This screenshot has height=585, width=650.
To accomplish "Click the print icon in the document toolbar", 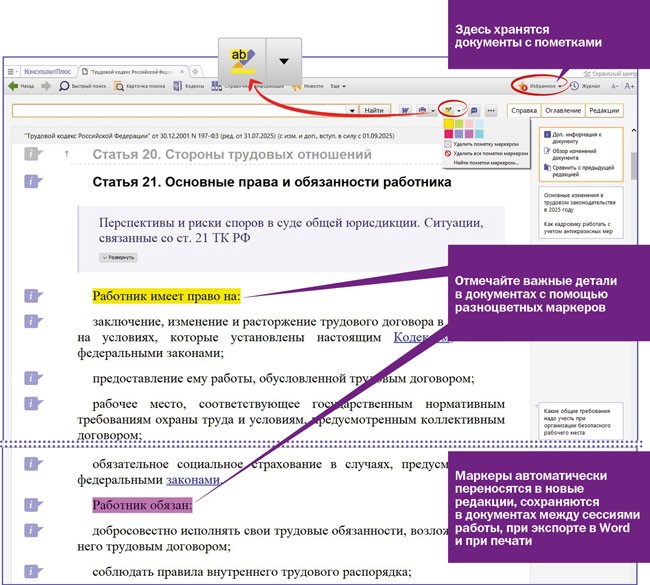I will click(423, 109).
